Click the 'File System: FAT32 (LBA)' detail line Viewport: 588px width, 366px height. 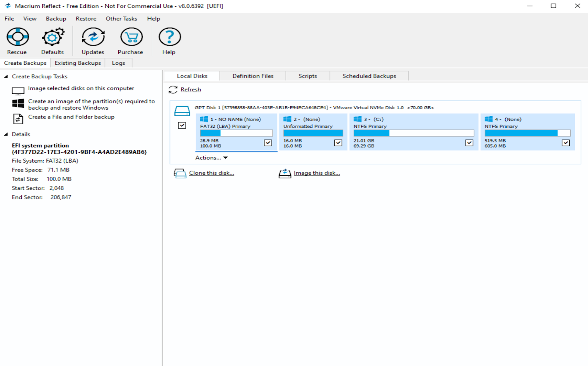(x=45, y=161)
